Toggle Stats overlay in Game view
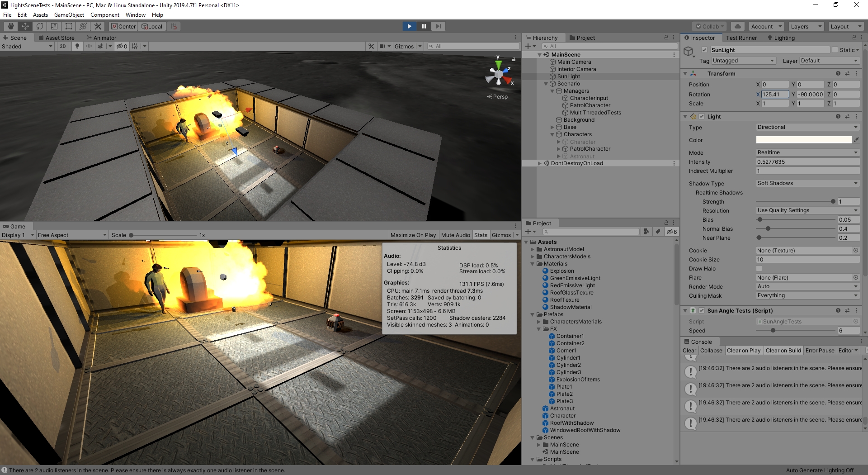Screen dimensions: 868x475 [481, 235]
